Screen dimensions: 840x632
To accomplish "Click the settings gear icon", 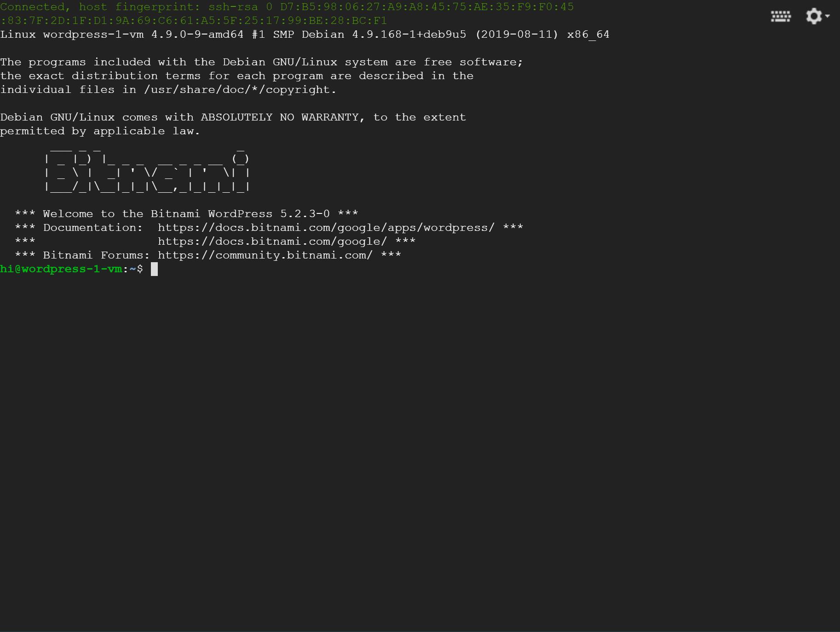I will [x=813, y=16].
